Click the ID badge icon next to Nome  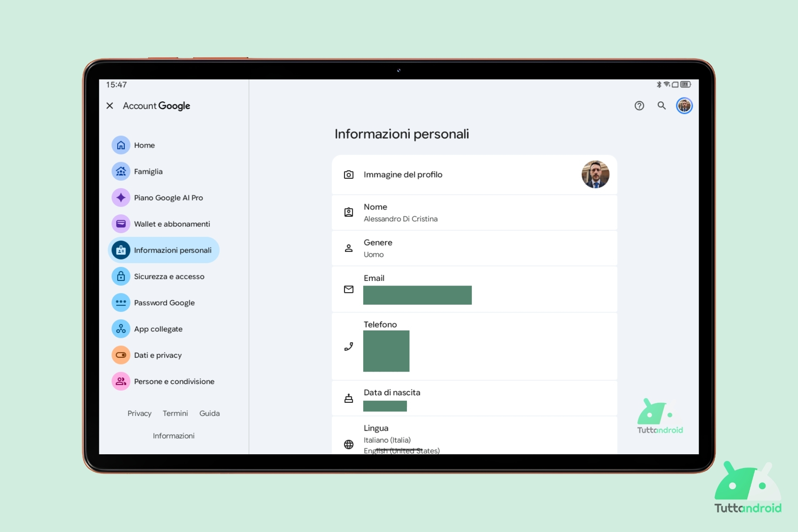pos(349,212)
